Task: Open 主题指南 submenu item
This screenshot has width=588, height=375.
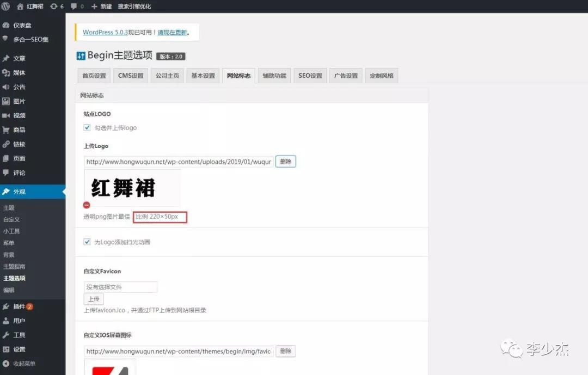Action: [14, 266]
